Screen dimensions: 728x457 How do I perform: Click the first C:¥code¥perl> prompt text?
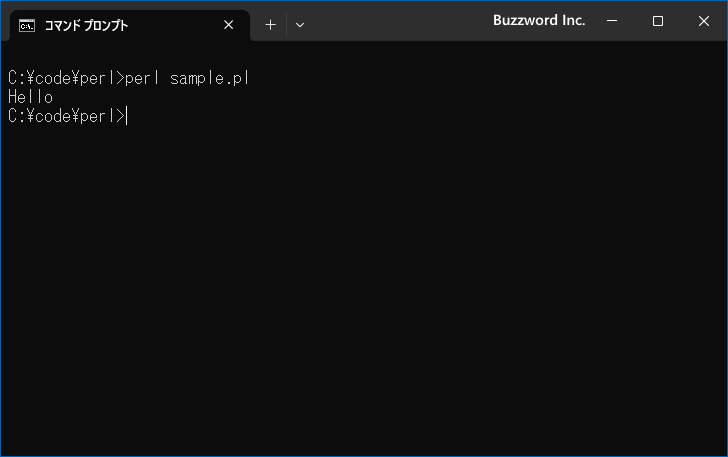pyautogui.click(x=66, y=78)
